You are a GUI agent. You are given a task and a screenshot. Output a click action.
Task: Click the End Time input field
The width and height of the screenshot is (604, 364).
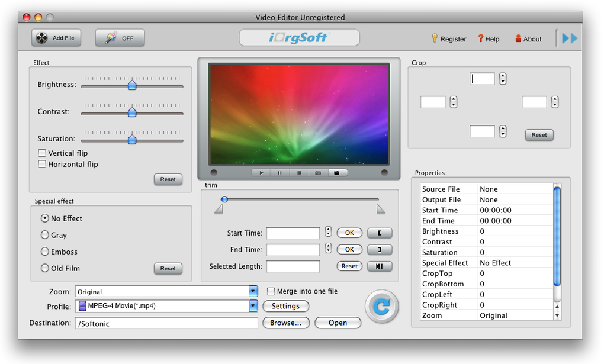293,250
